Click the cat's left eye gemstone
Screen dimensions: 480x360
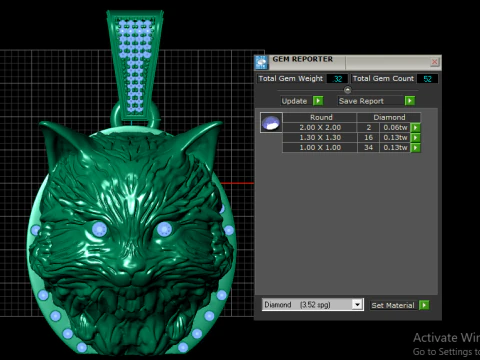click(99, 229)
